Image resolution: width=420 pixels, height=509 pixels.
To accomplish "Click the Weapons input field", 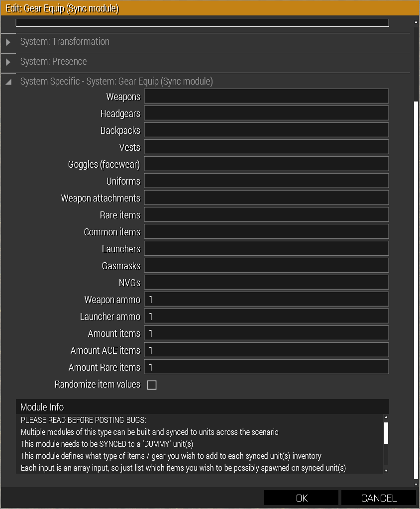I will [266, 97].
